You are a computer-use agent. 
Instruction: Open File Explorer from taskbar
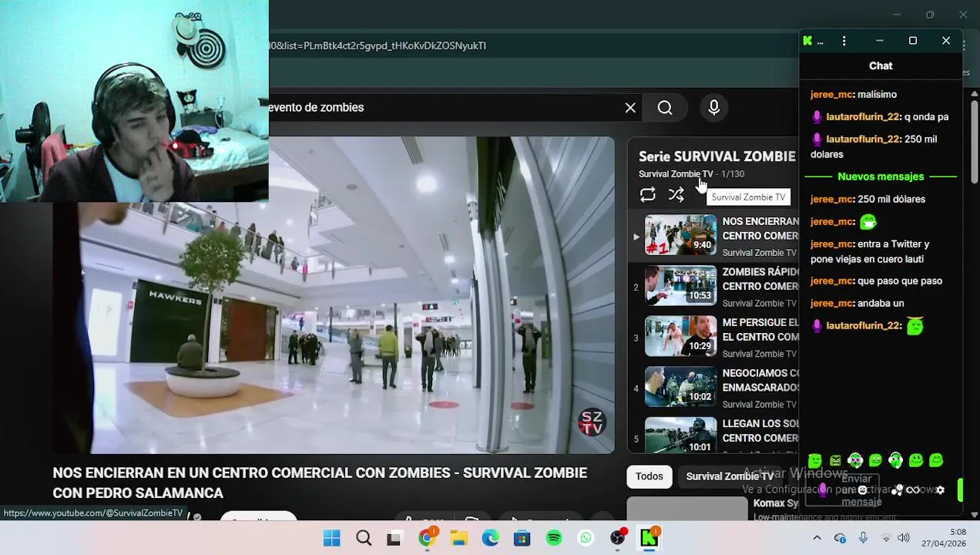[458, 538]
